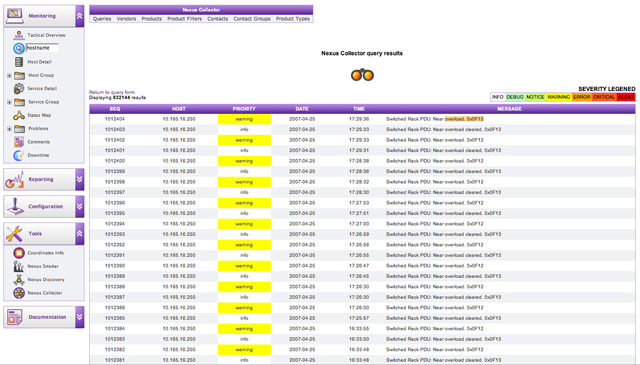Expand the Configuration section chevron
This screenshot has height=365, width=640.
[80, 206]
